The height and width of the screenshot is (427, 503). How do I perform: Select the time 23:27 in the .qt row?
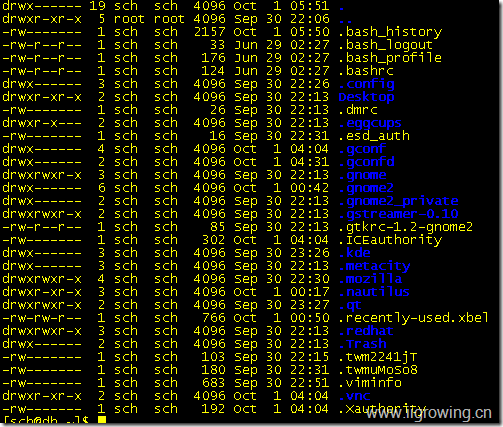pos(310,305)
